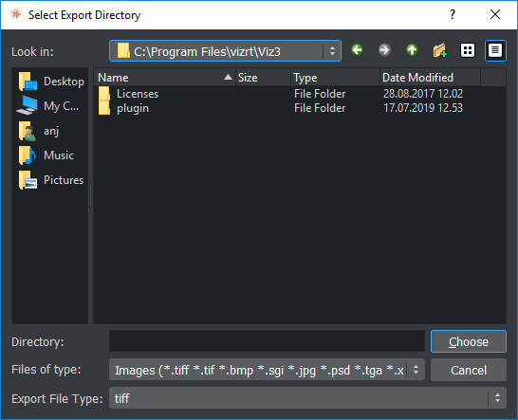
Task: Go back with the green left arrow
Action: (x=357, y=50)
